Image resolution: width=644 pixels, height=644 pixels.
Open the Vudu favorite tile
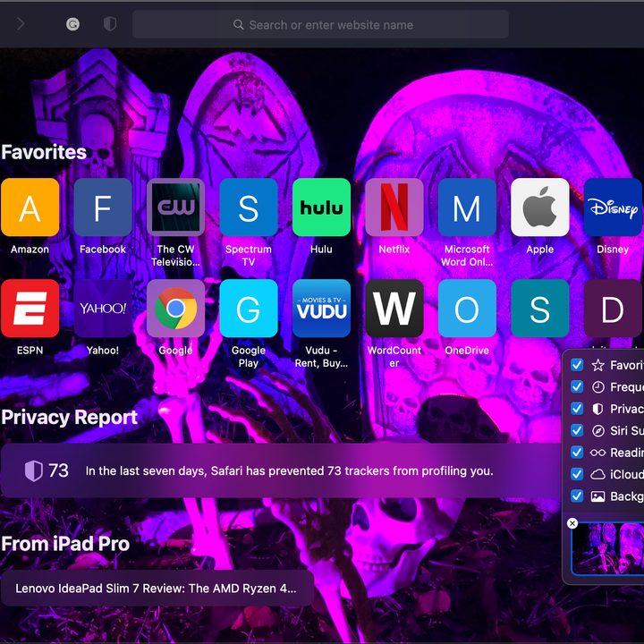pyautogui.click(x=321, y=309)
